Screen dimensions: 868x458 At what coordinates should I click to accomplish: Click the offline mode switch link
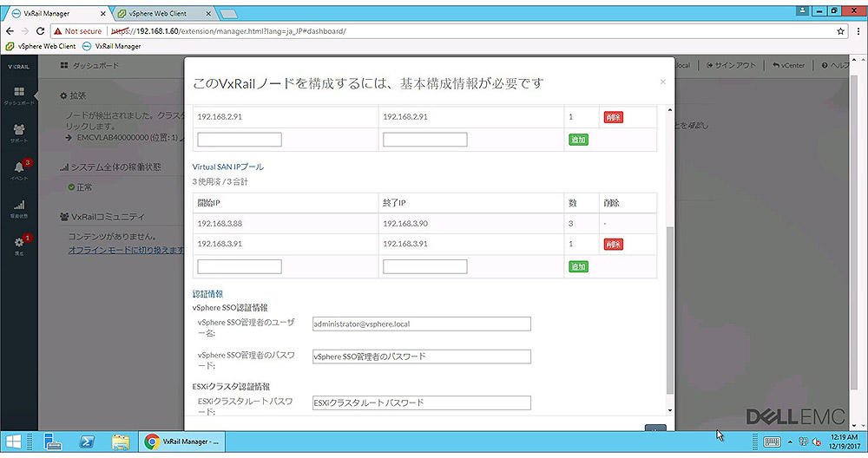126,250
